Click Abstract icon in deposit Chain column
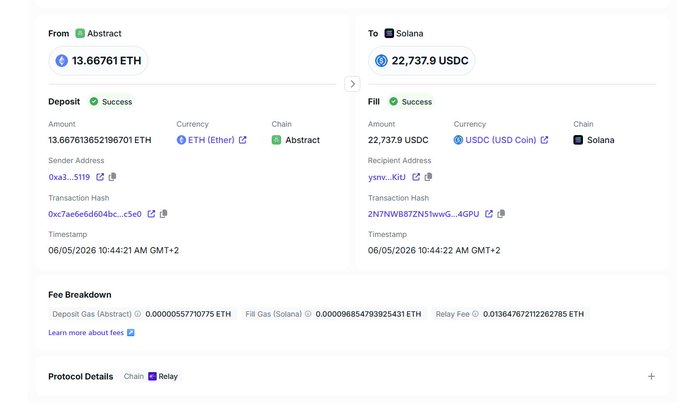 276,140
